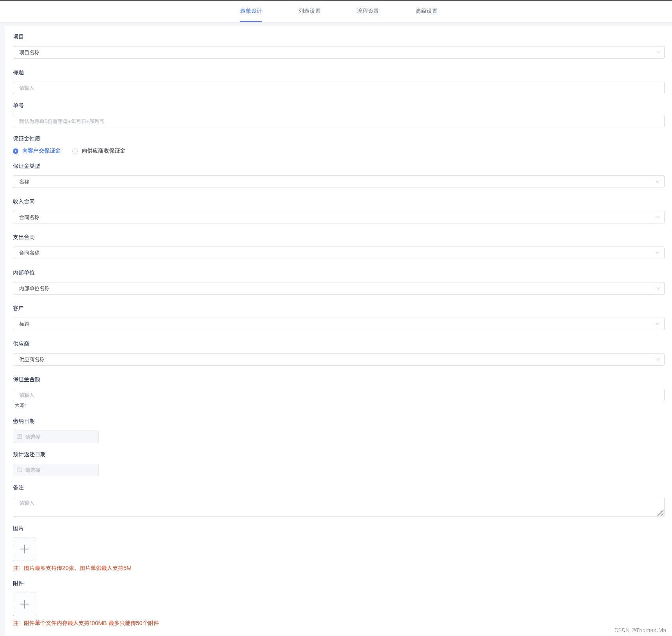This screenshot has width=672, height=636.
Task: Open the 预计返还日期 date picker
Action: tap(56, 470)
